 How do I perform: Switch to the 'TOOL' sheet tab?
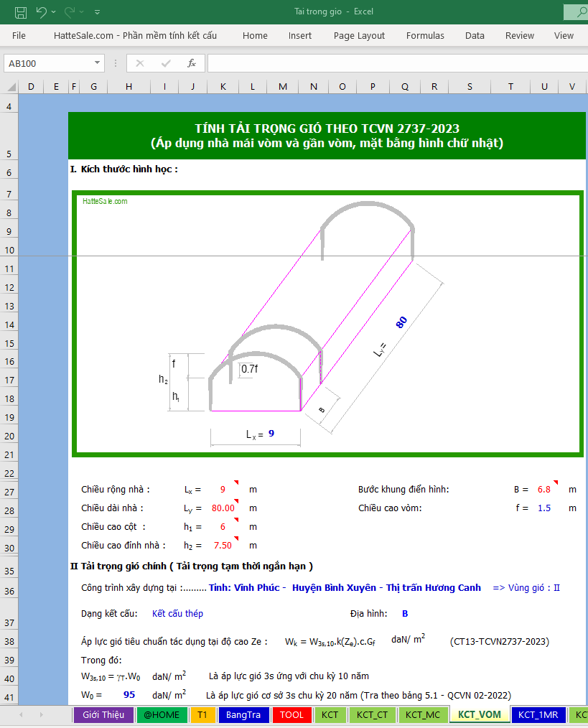tap(291, 714)
